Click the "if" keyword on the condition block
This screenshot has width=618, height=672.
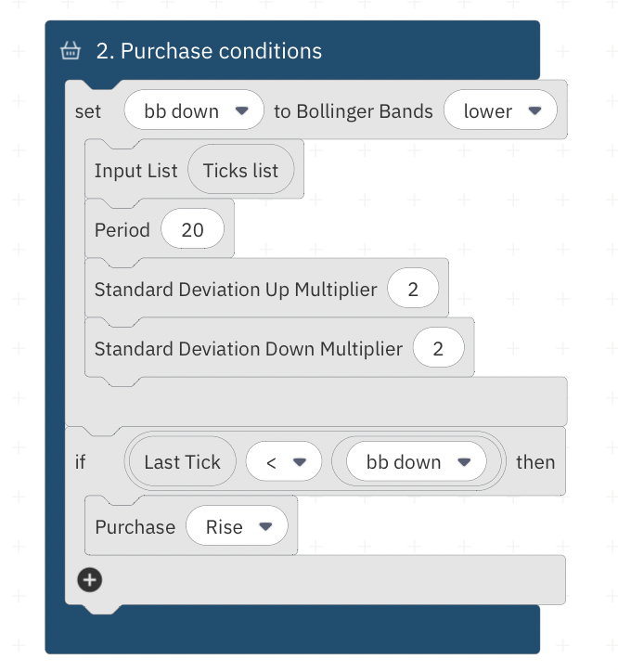click(81, 462)
